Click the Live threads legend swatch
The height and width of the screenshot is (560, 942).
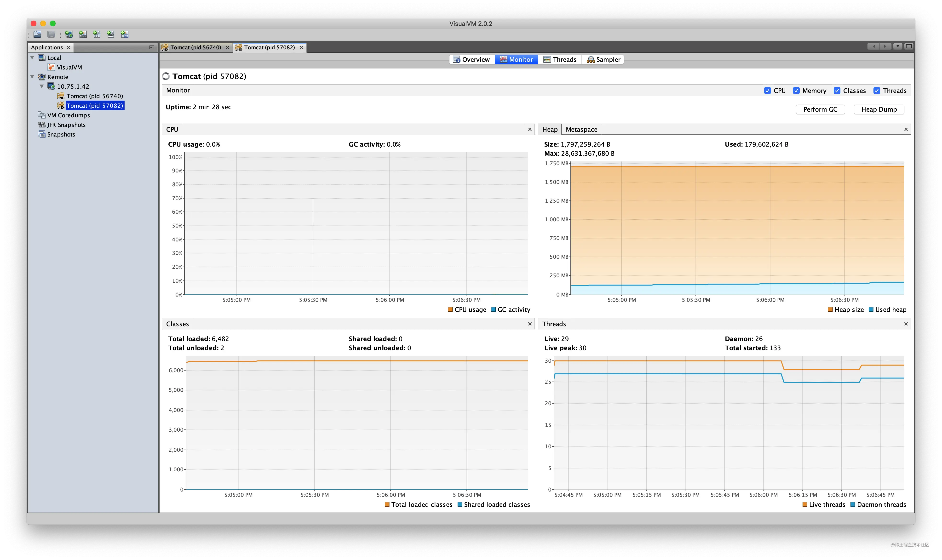pyautogui.click(x=805, y=504)
